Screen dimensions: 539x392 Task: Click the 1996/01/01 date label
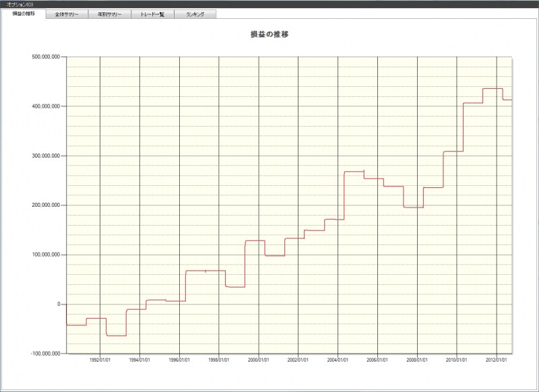pos(179,360)
